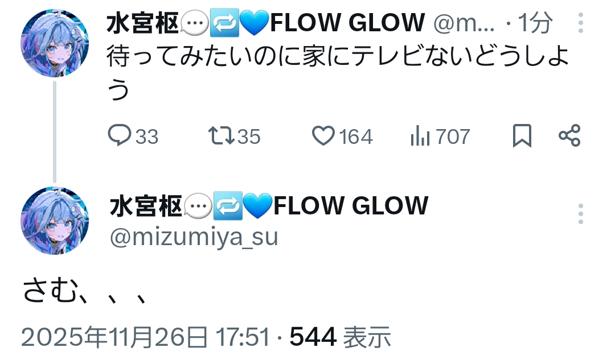Image resolution: width=615 pixels, height=364 pixels.
Task: Click the display name on first tweet
Action: [x=265, y=22]
